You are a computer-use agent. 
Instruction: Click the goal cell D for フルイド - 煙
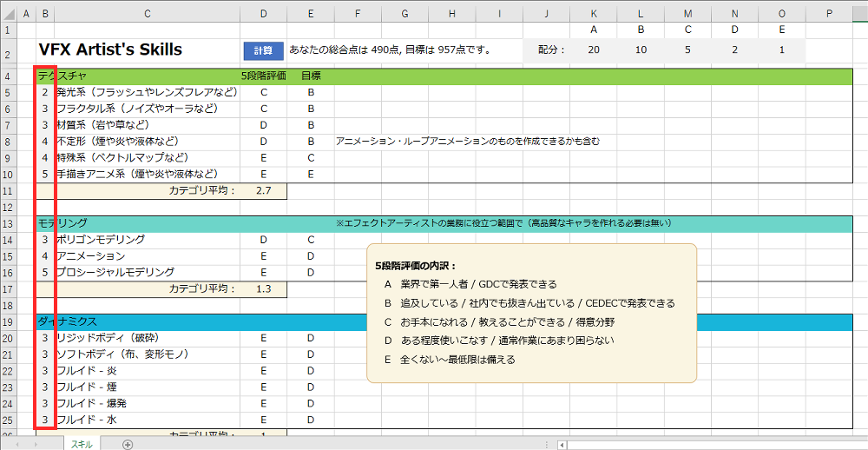[x=311, y=387]
